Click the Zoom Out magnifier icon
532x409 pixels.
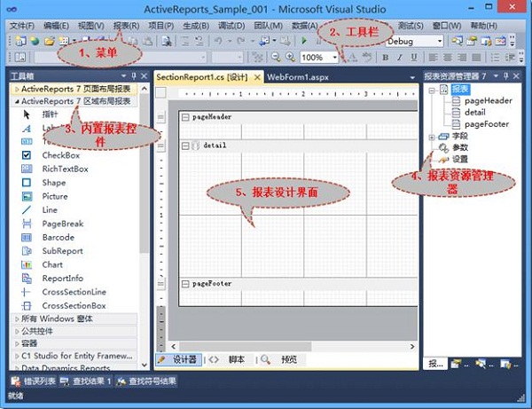[x=276, y=57]
